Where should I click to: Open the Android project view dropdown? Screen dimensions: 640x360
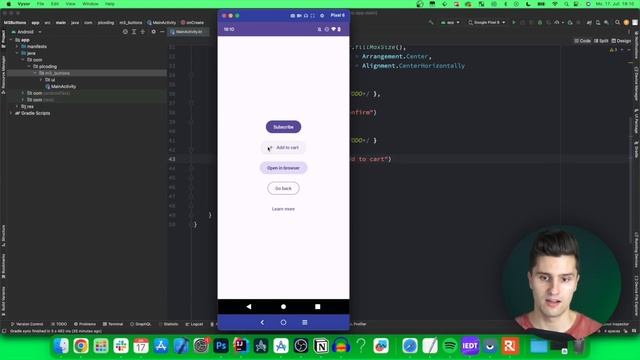pyautogui.click(x=27, y=31)
